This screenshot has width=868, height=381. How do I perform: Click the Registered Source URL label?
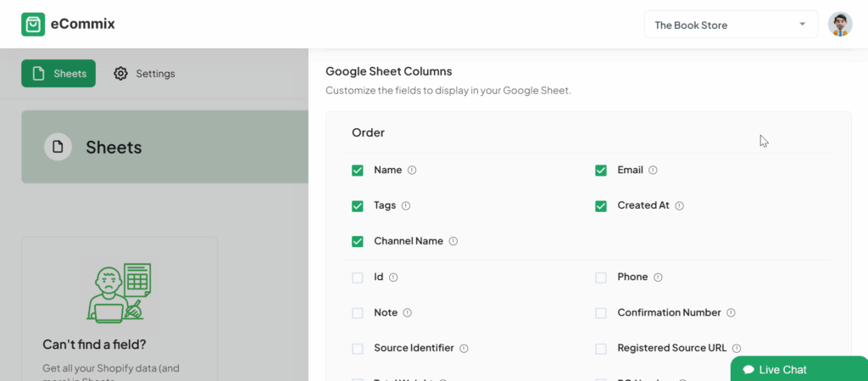coord(672,348)
